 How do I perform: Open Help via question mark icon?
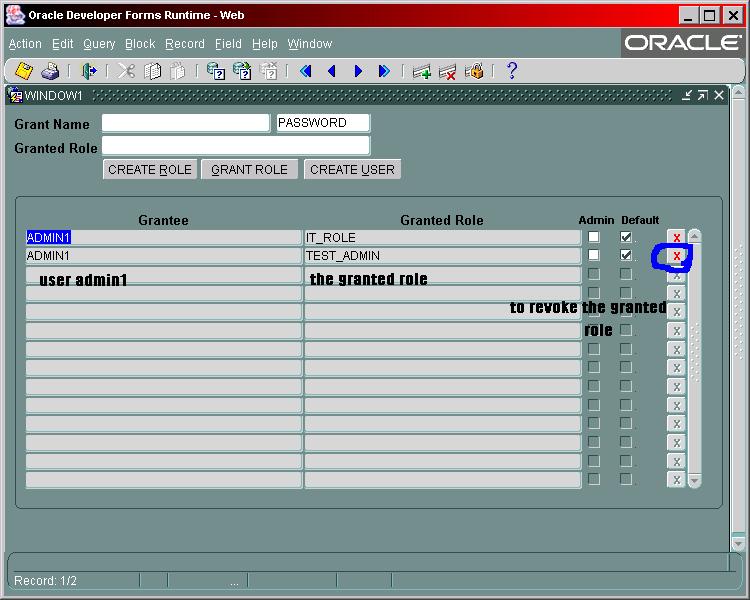coord(512,71)
